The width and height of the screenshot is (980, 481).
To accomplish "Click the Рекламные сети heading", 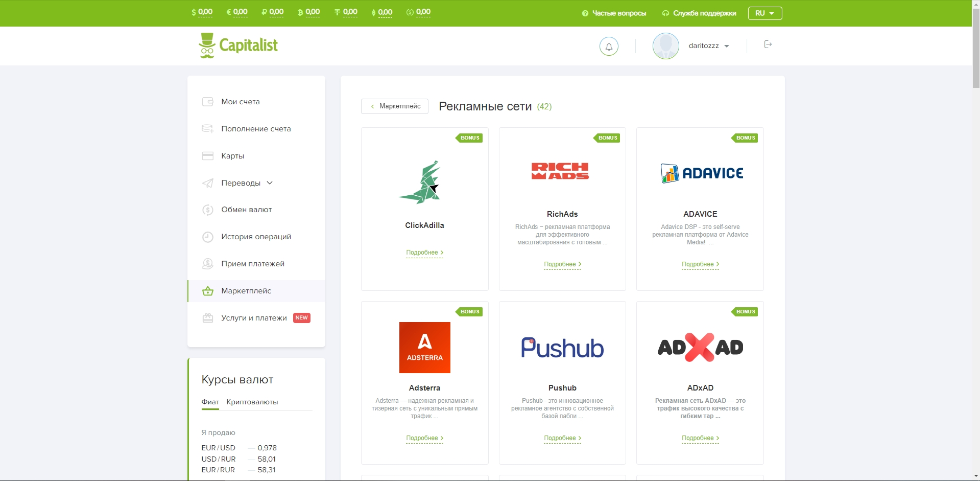I will pos(485,106).
